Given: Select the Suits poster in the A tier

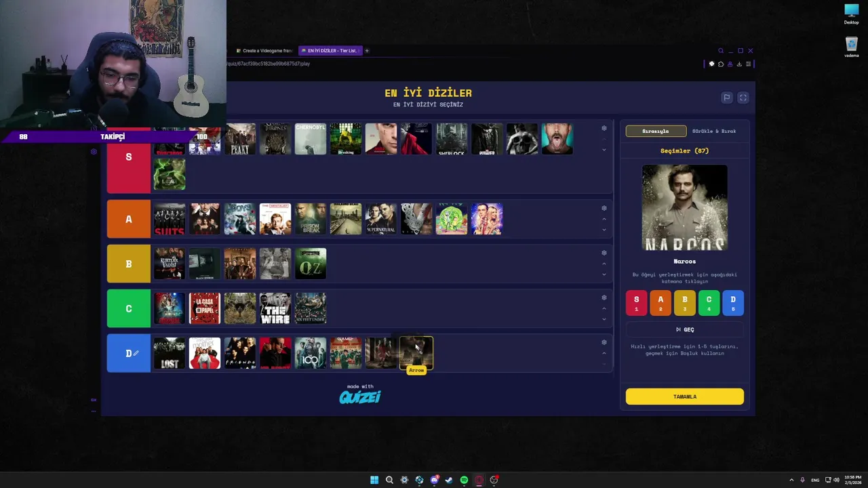Looking at the screenshot, I should (x=170, y=219).
